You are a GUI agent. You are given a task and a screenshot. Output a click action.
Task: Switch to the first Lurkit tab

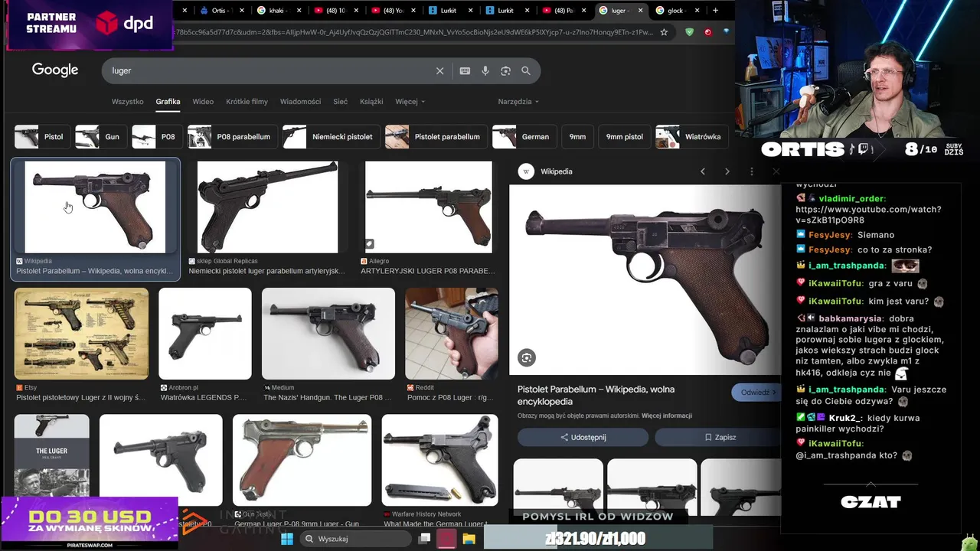click(x=451, y=11)
